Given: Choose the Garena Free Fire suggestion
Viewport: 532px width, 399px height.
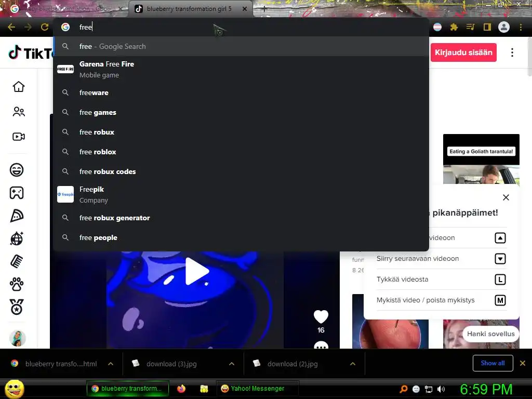Looking at the screenshot, I should [x=241, y=69].
